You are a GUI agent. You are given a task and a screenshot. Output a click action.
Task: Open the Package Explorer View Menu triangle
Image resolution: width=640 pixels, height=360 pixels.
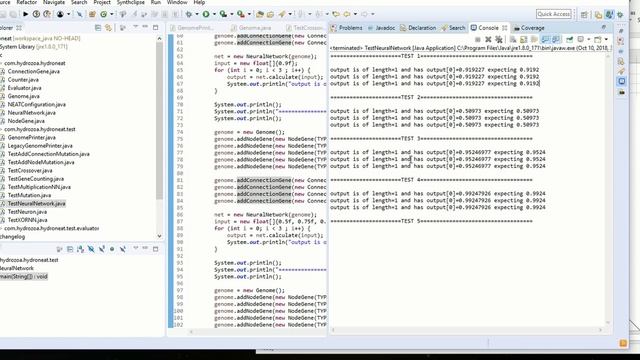coord(135,27)
